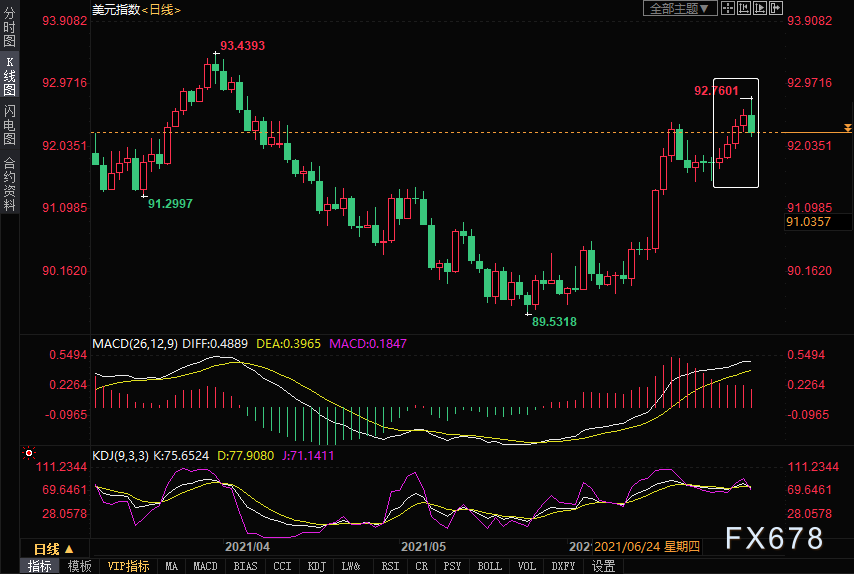Apply the VOL indicator
The width and height of the screenshot is (854, 574).
526,566
